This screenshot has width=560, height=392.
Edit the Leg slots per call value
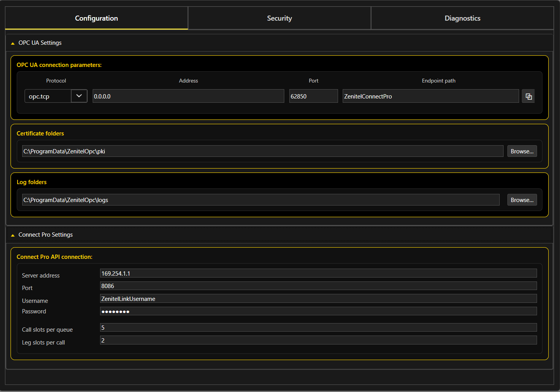[x=318, y=340]
